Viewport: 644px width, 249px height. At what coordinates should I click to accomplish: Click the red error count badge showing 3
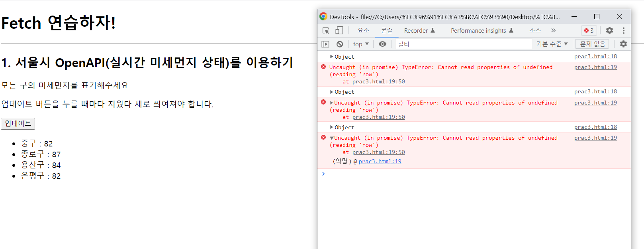[589, 31]
